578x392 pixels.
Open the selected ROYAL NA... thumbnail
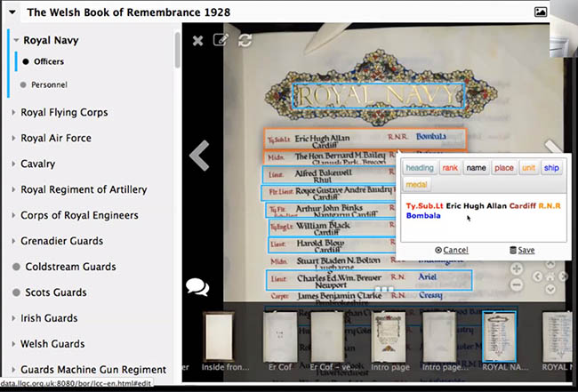pyautogui.click(x=499, y=337)
